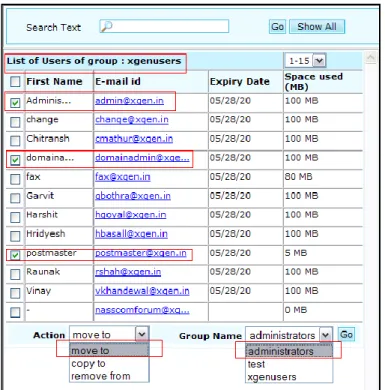Check the checkbox for Garvit
Viewport: 385px width, 390px height.
click(15, 198)
